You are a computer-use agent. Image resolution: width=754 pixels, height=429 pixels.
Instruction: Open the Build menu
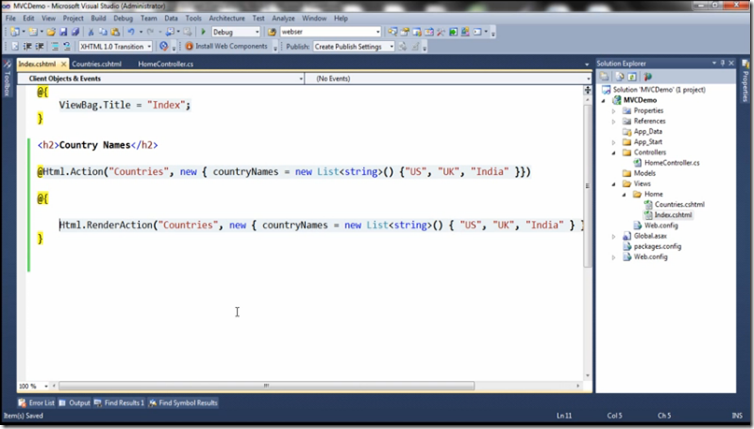(99, 18)
